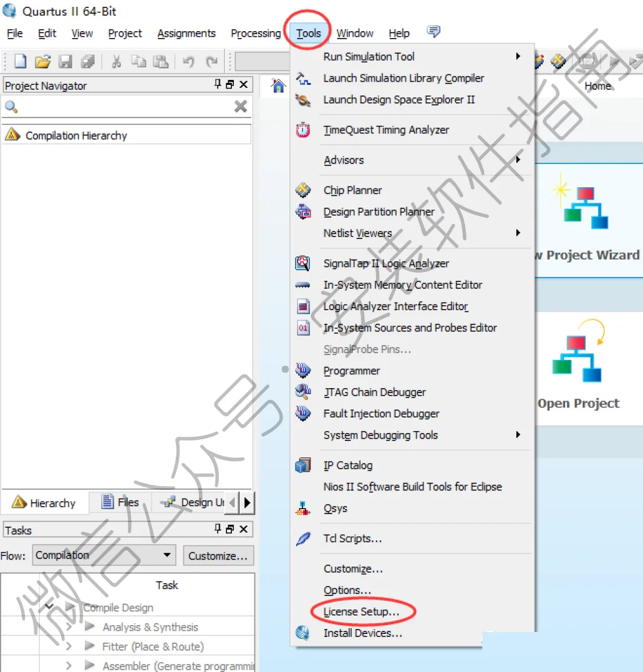
Task: Pin the Project Navigator panel
Action: pos(218,84)
